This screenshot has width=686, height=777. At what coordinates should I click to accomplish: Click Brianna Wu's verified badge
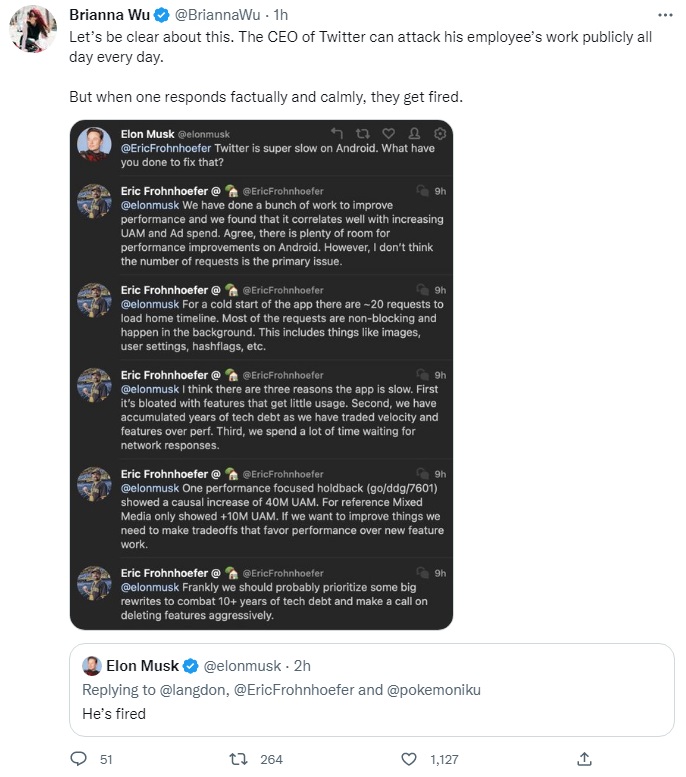(161, 15)
